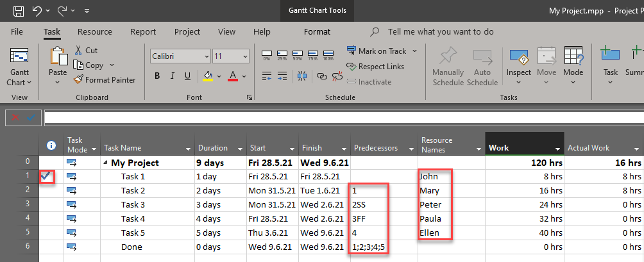The height and width of the screenshot is (262, 644).
Task: Click the Mark on Track button
Action: coord(382,51)
